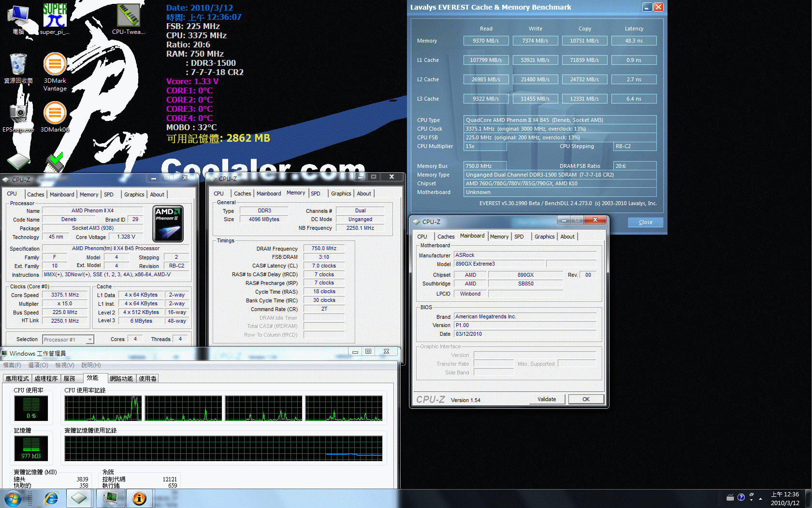Click the BIOS Date 03/12/2010 field
812x508 pixels.
(x=525, y=334)
